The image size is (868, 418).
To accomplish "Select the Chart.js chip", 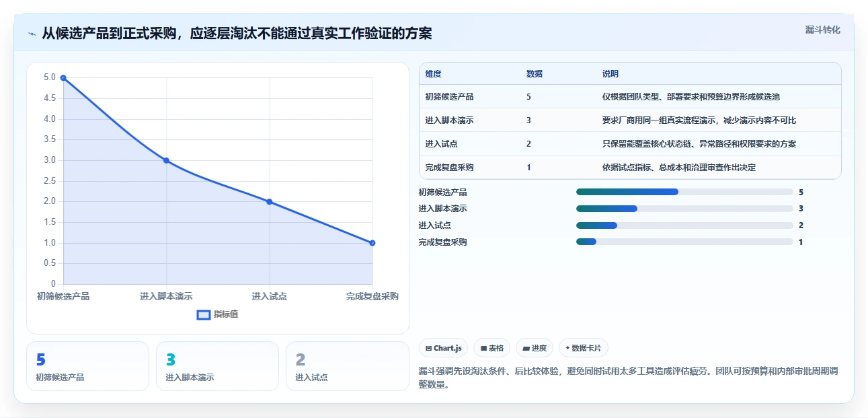I will tap(443, 348).
